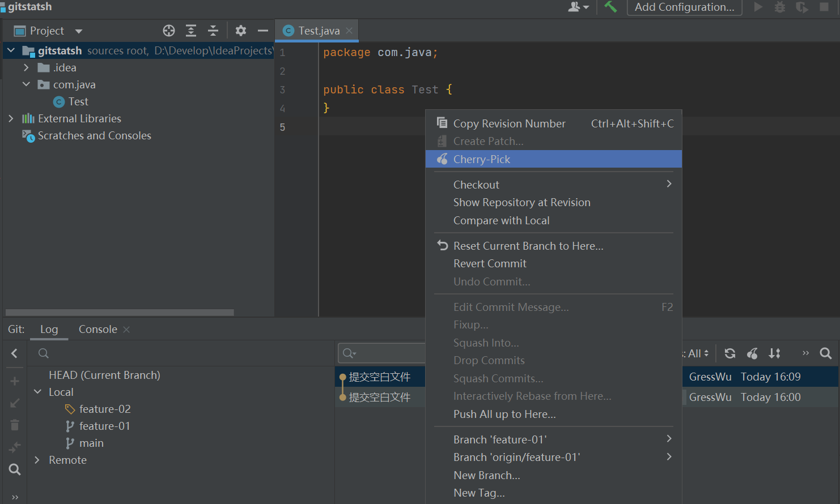Click the Git log find magnifier icon
Screen dimensions: 840x504
tap(826, 353)
